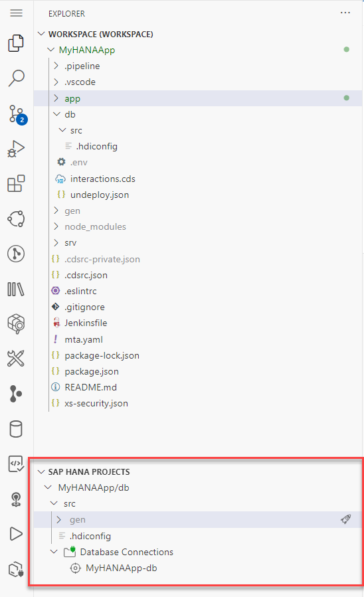Open the cube with plug icon at bottom
This screenshot has width=364, height=597.
click(x=16, y=570)
